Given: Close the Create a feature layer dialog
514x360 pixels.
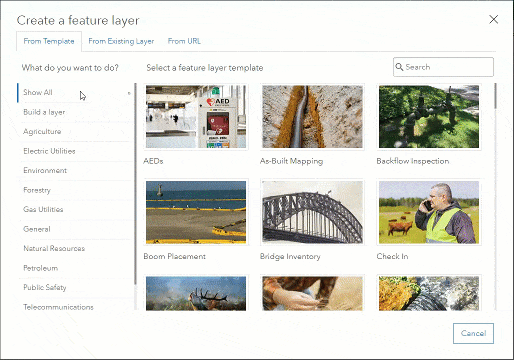Looking at the screenshot, I should (x=493, y=19).
